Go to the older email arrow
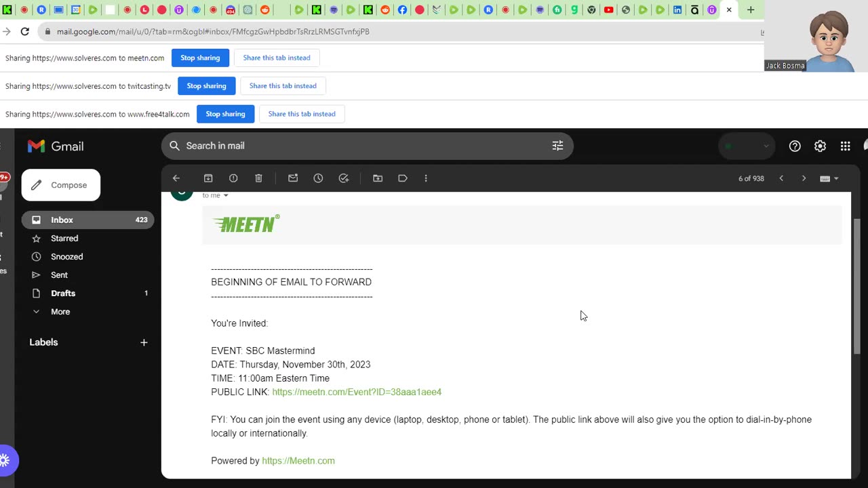This screenshot has width=868, height=488. click(x=804, y=178)
